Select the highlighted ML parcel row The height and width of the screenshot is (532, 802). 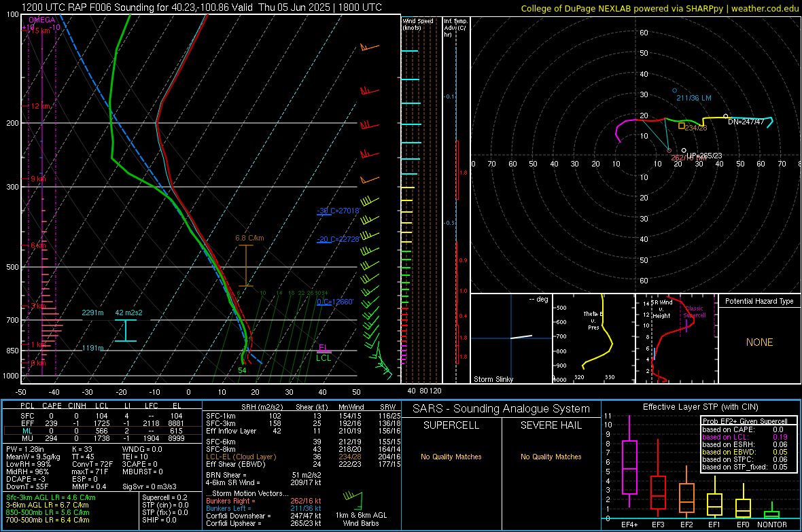pyautogui.click(x=102, y=431)
